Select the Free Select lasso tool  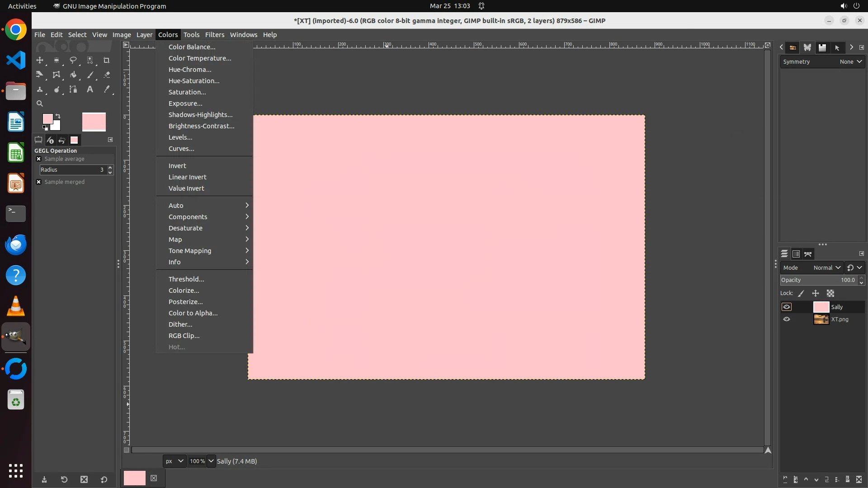[x=73, y=60]
